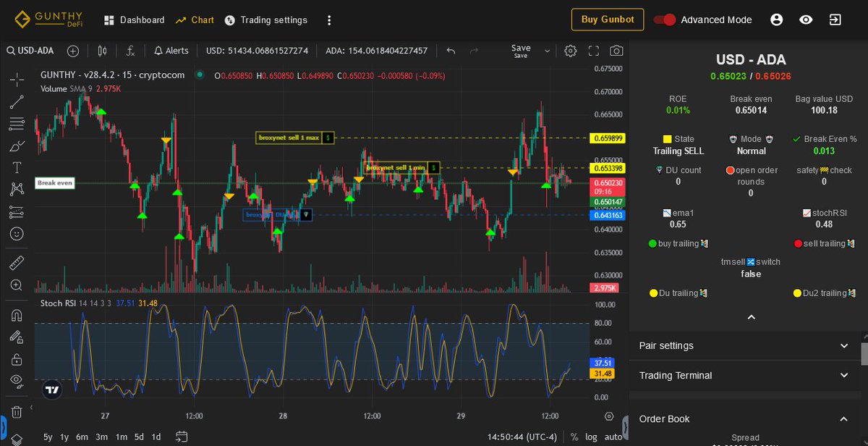Viewport: 868px width, 446px height.
Task: Open the emoji icons tool
Action: [17, 235]
